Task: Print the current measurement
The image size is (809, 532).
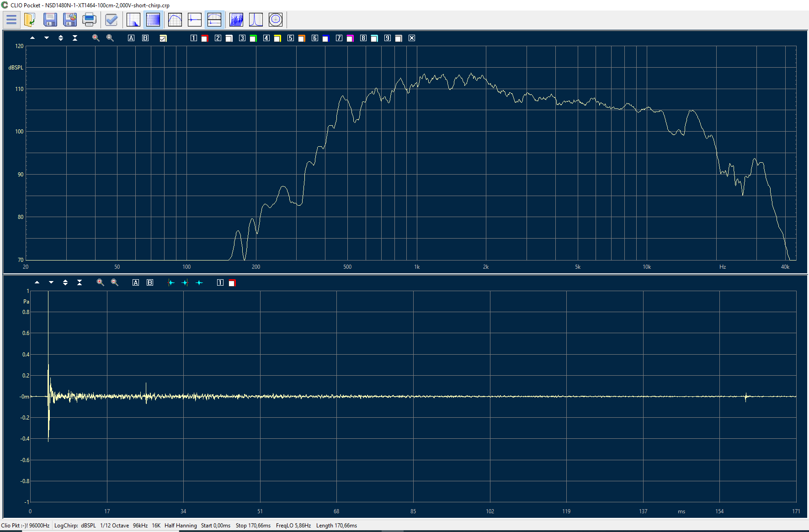Action: coord(90,20)
